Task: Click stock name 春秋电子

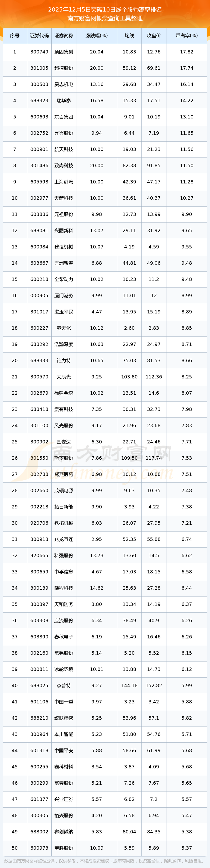Action: 64,637
